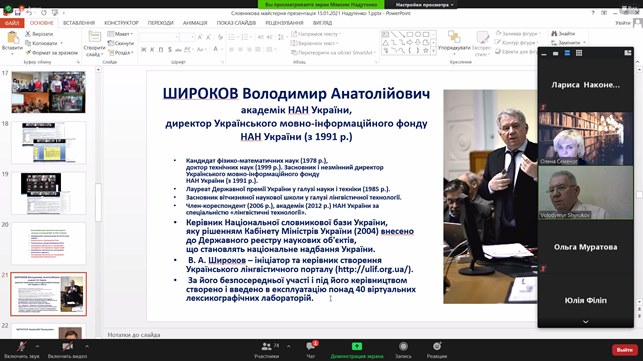Viewport: 643px width, 361px height.
Task: Click the green Share Screen icon
Action: click(x=357, y=346)
